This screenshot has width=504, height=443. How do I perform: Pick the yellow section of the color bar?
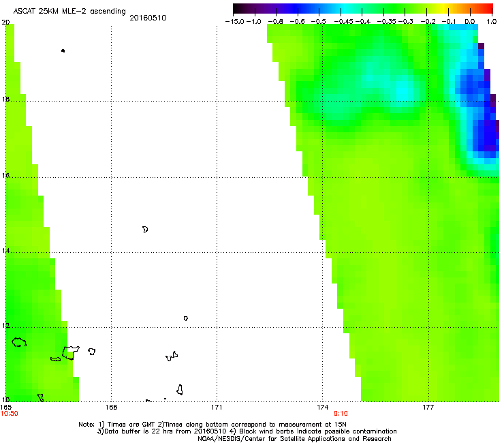pos(443,9)
